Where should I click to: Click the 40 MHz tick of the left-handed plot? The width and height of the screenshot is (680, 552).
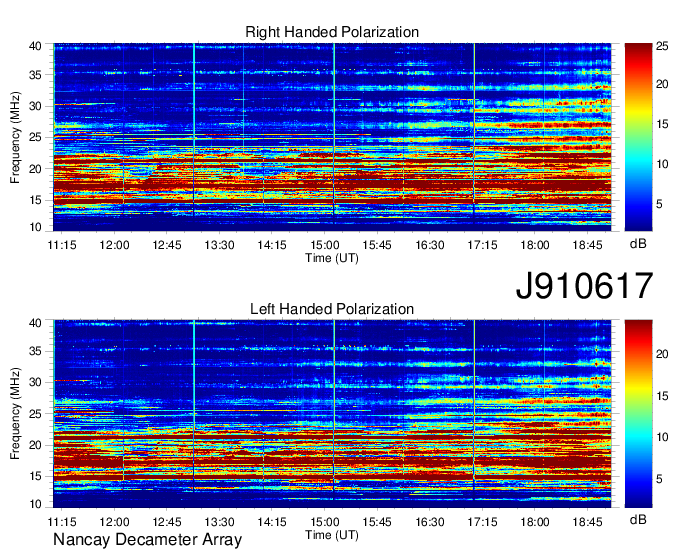pos(35,323)
